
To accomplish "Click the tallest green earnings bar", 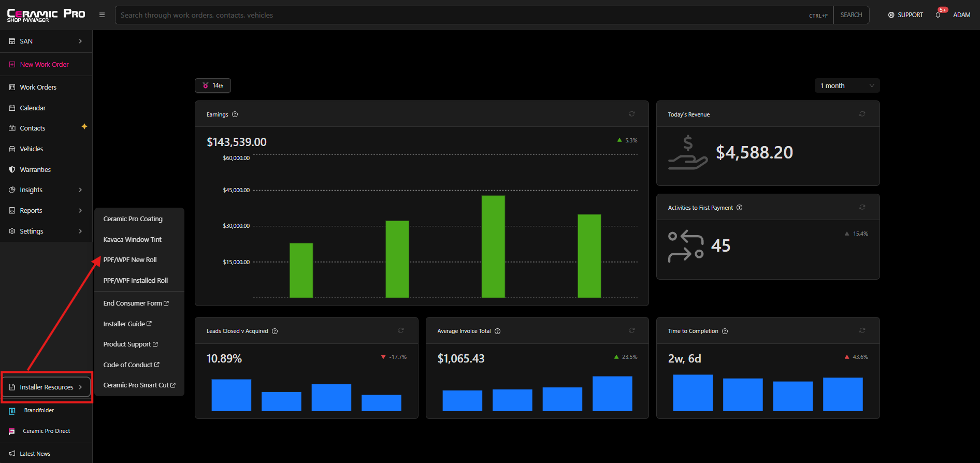I will pyautogui.click(x=493, y=247).
